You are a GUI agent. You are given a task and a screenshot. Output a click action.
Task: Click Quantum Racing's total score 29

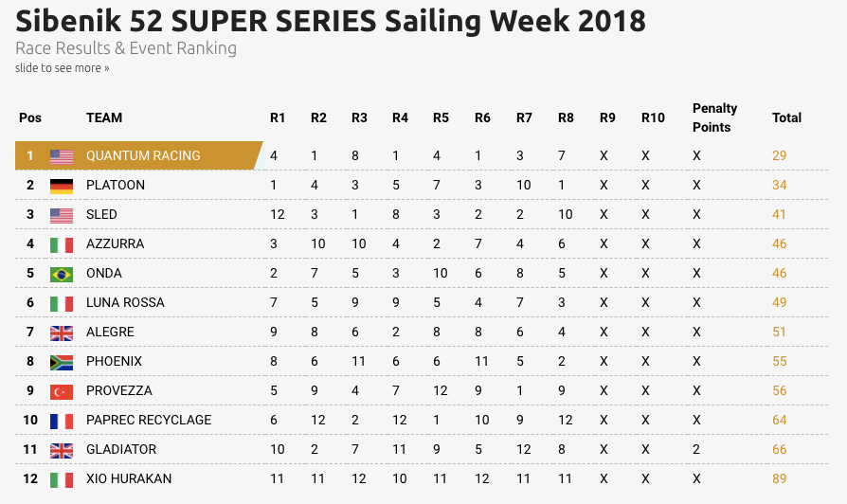tap(779, 155)
